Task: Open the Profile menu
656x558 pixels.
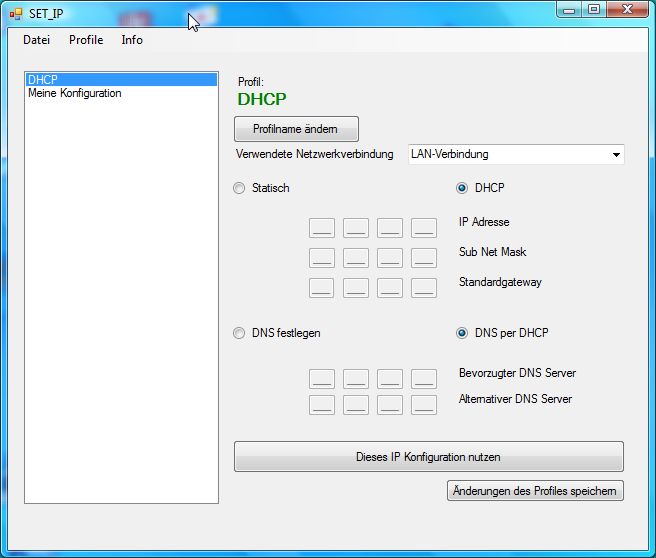Action: 86,40
